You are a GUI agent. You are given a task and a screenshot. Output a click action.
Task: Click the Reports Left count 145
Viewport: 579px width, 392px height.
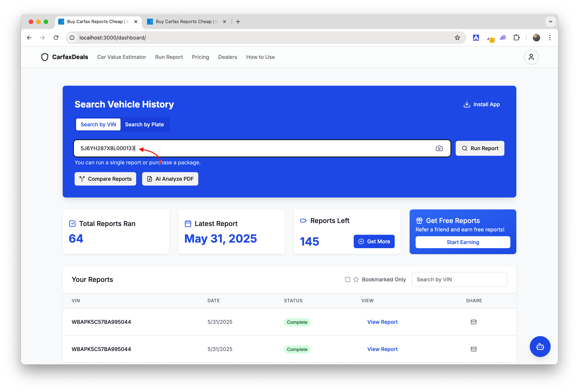[x=309, y=242]
